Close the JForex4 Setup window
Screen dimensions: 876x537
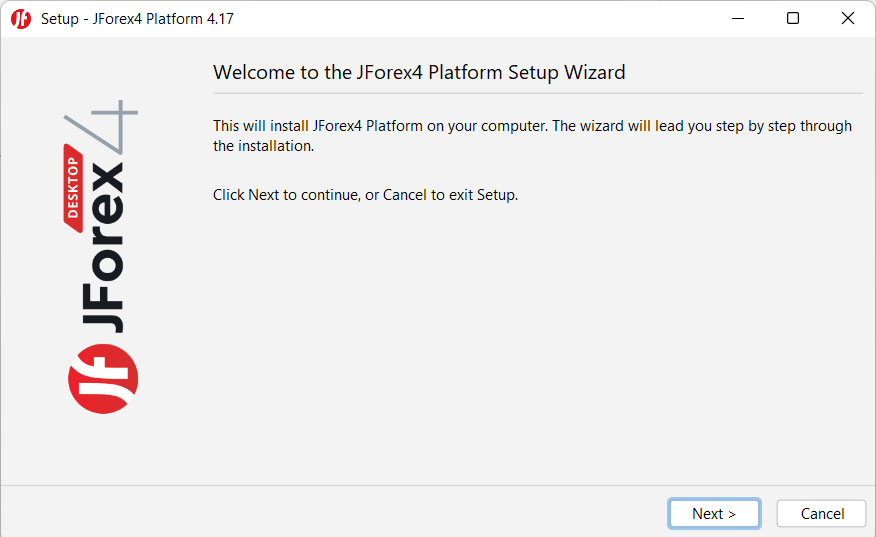point(847,19)
